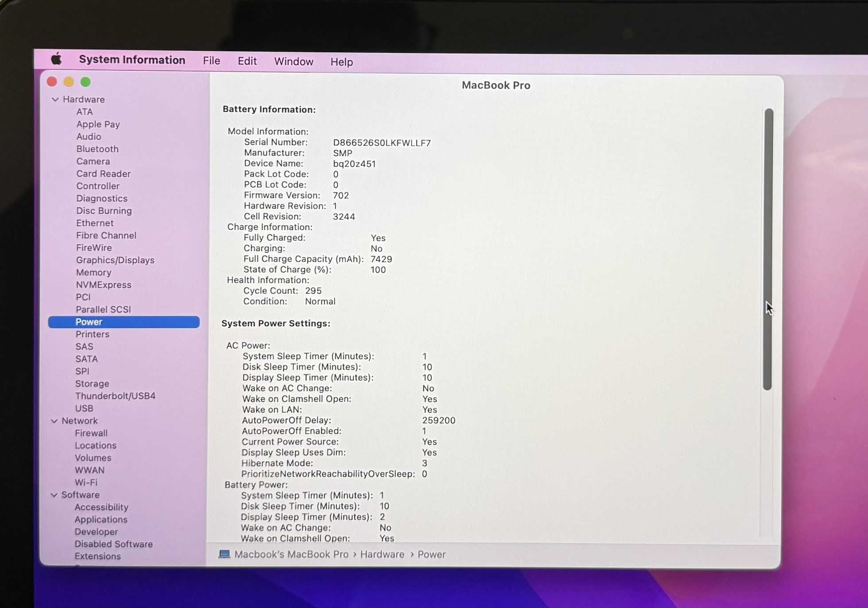
Task: Open the Window menu
Action: click(x=294, y=62)
